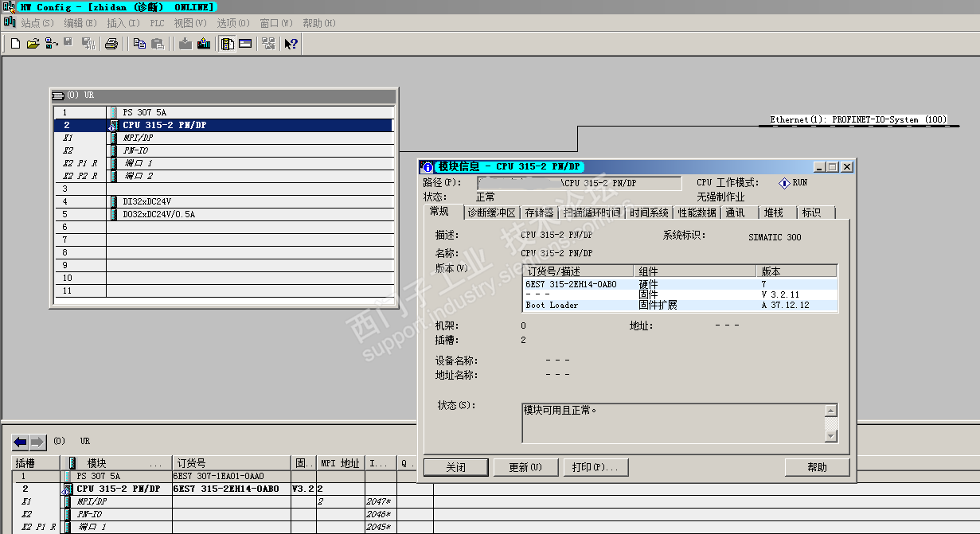Create a new station with New icon
980x534 pixels.
[15, 44]
